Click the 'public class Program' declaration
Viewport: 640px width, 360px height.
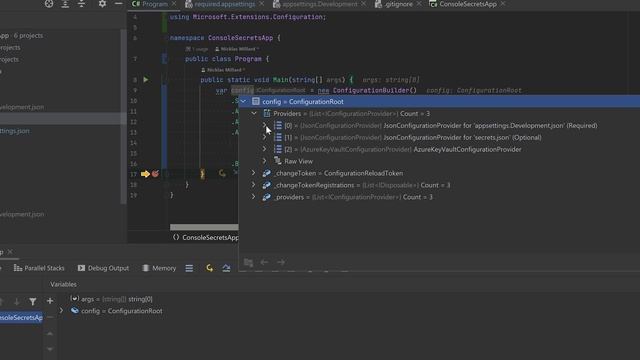(x=227, y=59)
